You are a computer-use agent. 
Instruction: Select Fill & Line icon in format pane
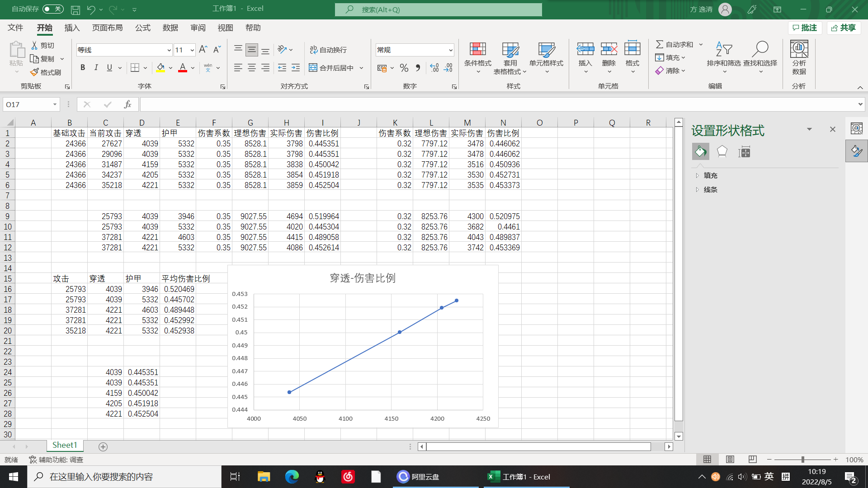pyautogui.click(x=700, y=152)
